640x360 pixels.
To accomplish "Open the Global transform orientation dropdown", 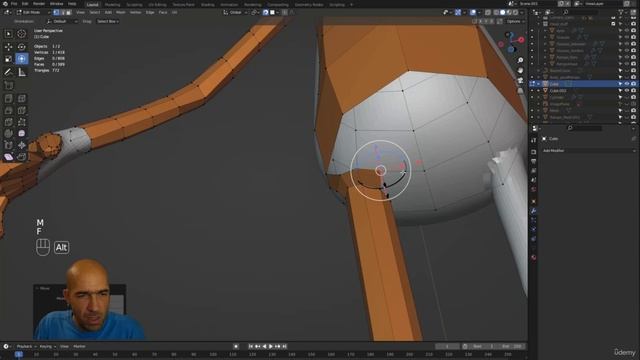I will 235,13.
